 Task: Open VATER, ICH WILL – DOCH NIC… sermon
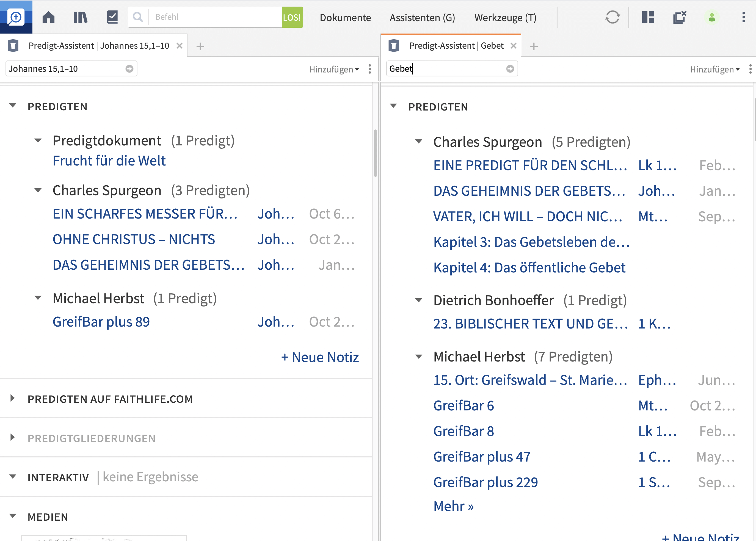[528, 217]
